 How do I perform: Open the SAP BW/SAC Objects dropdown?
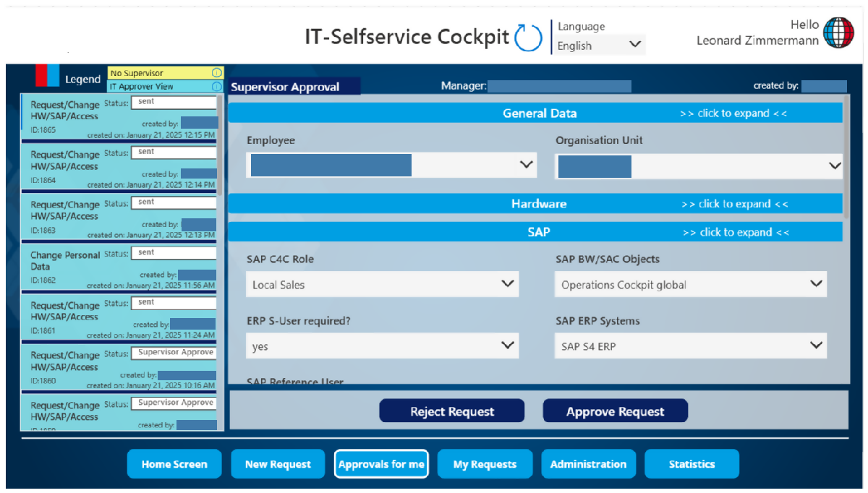690,284
